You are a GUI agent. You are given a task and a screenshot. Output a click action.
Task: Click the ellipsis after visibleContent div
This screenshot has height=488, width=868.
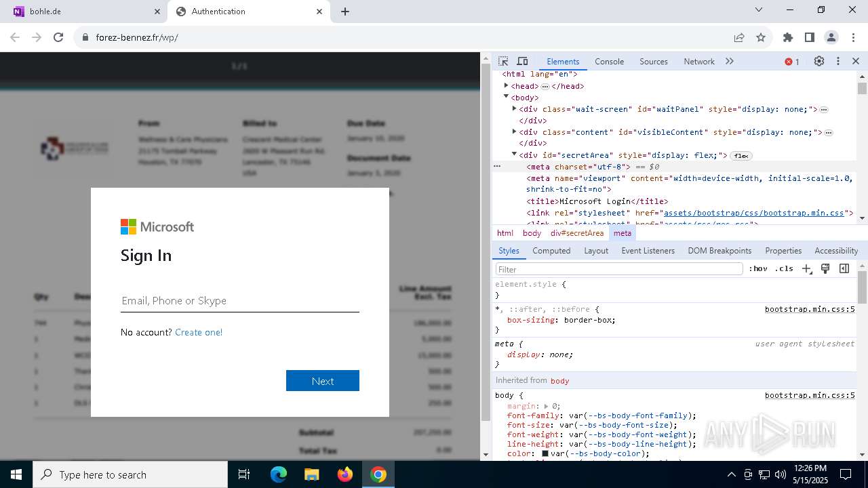829,133
